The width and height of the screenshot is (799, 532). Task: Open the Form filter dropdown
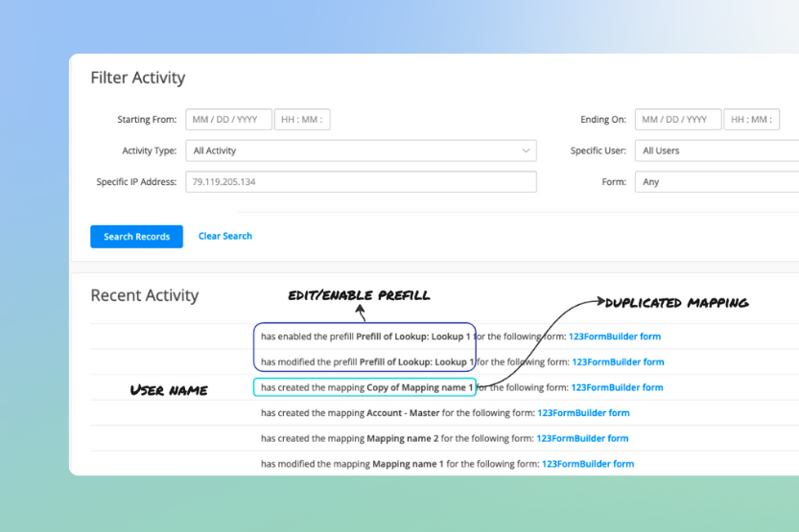(717, 181)
